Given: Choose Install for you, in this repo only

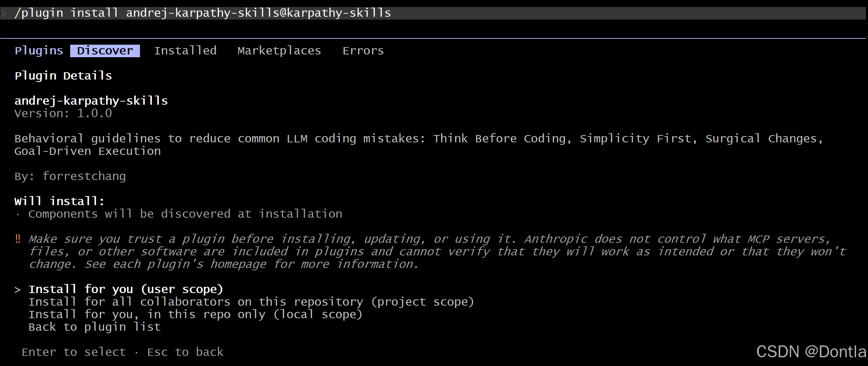Looking at the screenshot, I should tap(195, 314).
